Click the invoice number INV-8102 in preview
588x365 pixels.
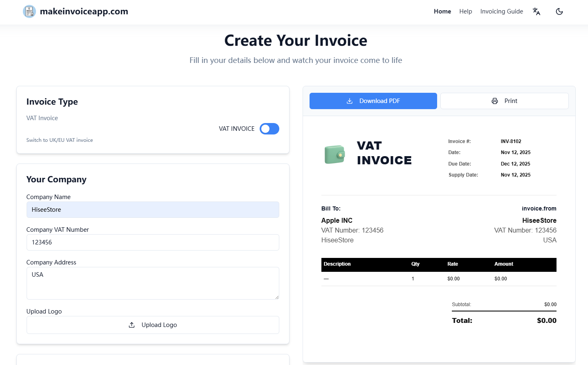(x=510, y=141)
